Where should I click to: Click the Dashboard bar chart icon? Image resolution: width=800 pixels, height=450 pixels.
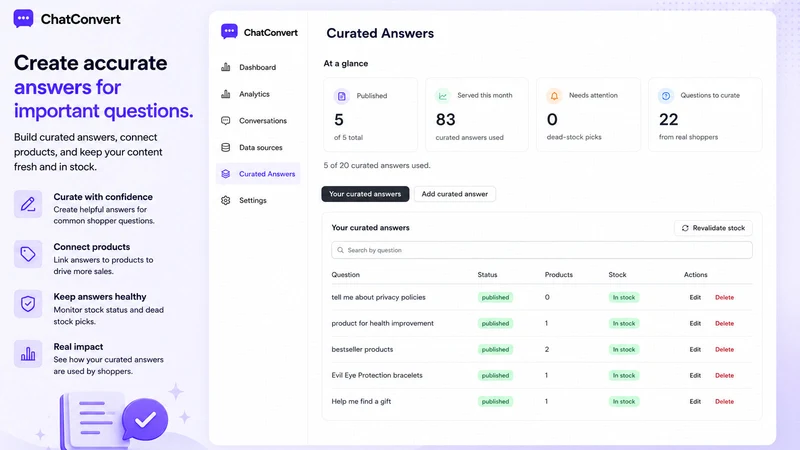coord(226,67)
